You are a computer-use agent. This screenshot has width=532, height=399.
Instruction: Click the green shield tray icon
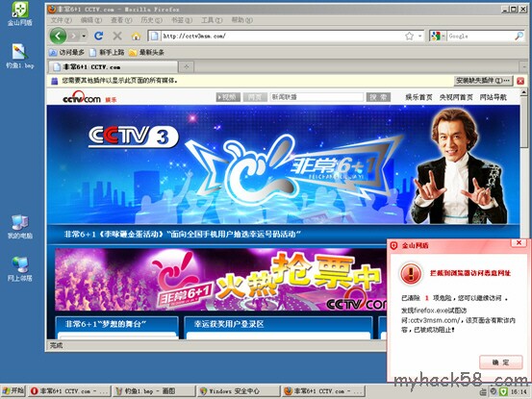pos(503,391)
